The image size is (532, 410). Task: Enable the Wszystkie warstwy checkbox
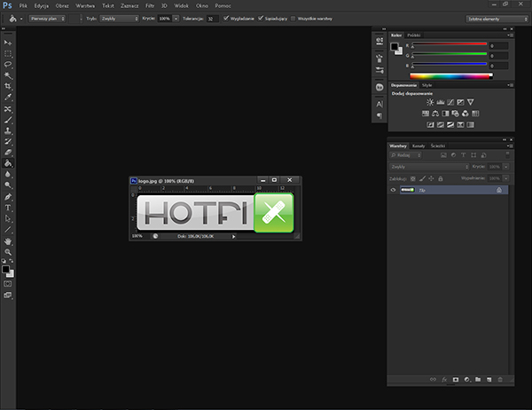tap(293, 19)
